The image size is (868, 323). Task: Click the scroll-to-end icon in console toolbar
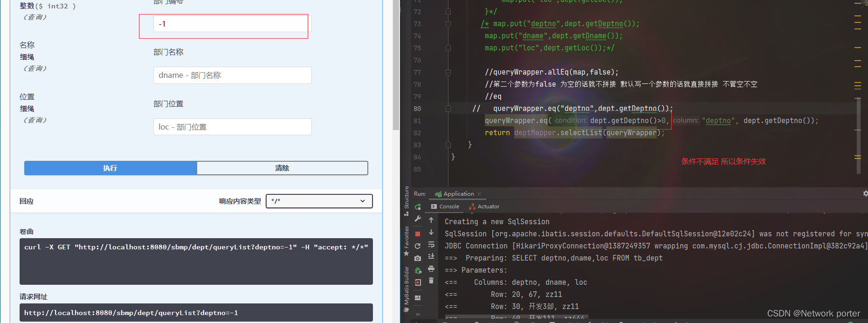(431, 256)
